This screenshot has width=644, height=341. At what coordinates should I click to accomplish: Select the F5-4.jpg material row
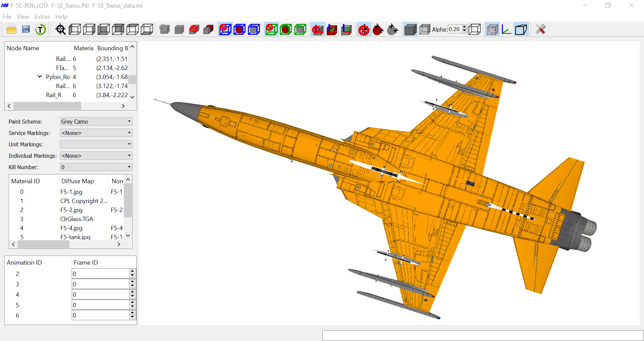coord(66,228)
